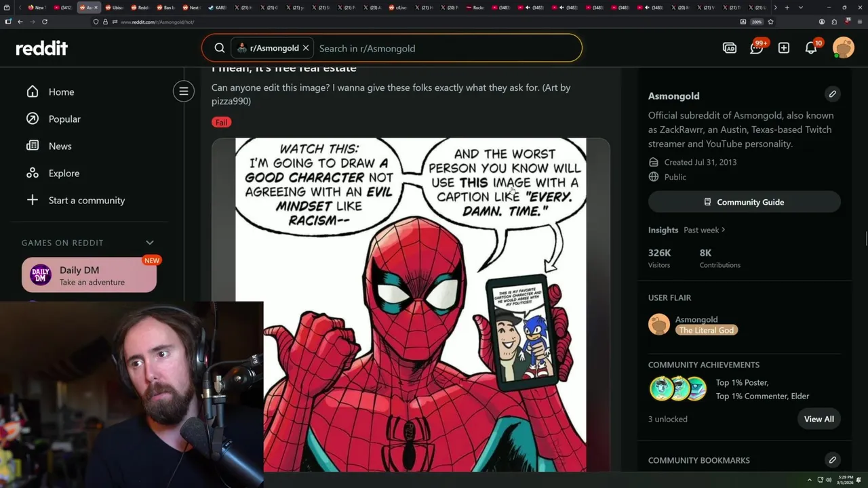
Task: Click the user flair avatar
Action: pyautogui.click(x=659, y=324)
